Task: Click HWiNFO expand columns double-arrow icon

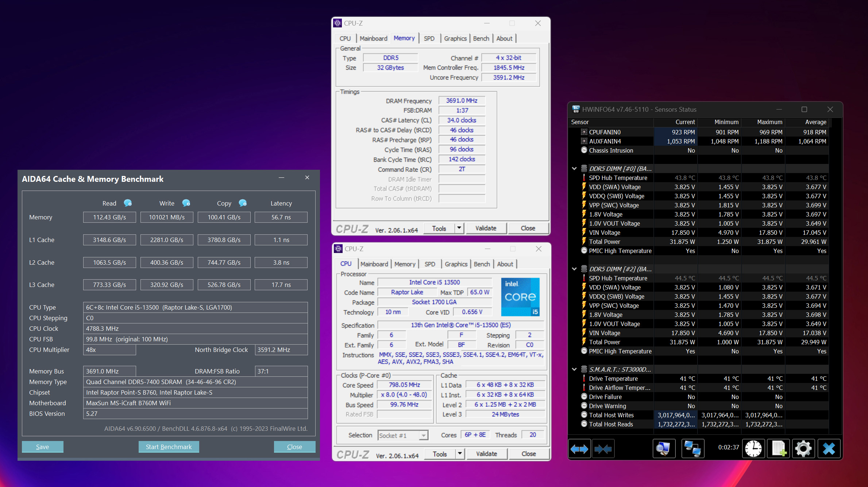Action: click(x=579, y=449)
